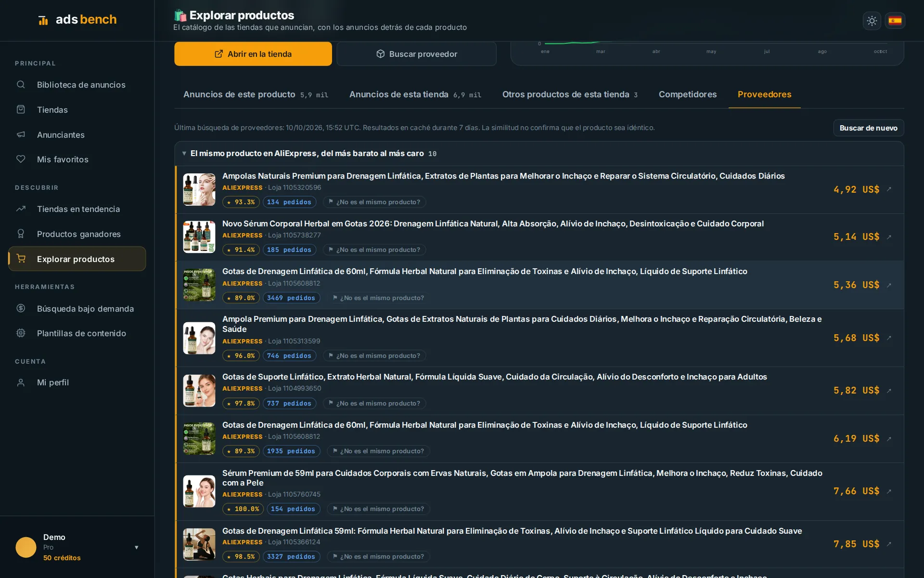Click the Productos ganadores award icon

[x=21, y=234]
